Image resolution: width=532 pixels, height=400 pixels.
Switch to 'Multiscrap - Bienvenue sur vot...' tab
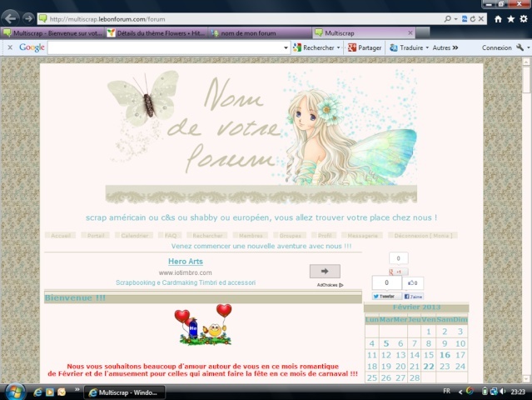point(52,33)
